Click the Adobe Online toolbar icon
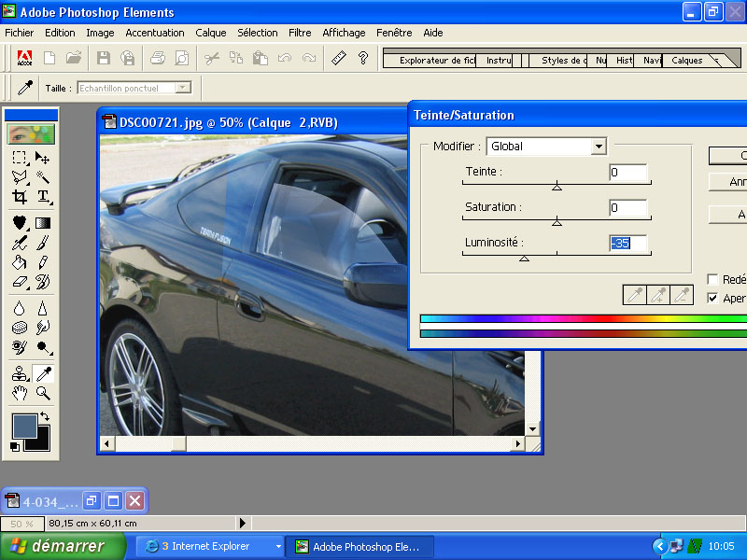 point(24,58)
